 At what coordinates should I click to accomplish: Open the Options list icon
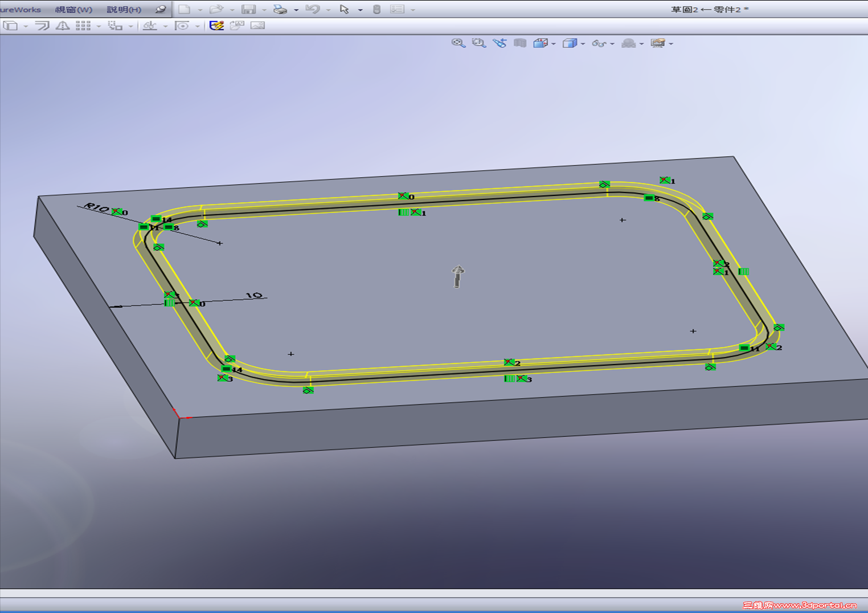pos(398,9)
